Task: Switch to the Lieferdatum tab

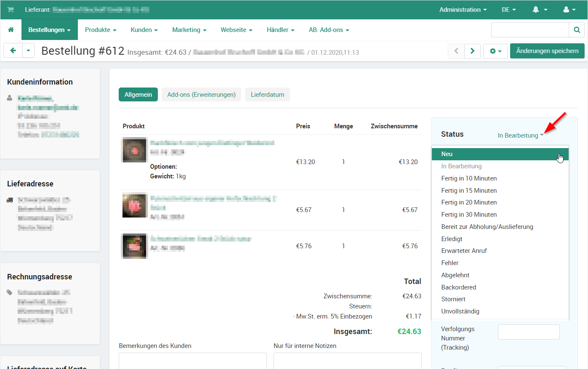Action: click(x=267, y=95)
